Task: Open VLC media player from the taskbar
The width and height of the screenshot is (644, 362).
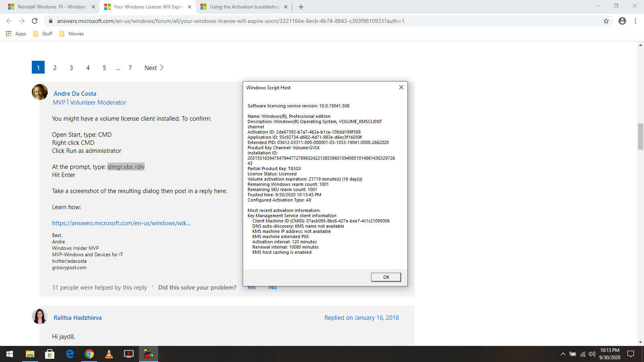Action: [x=109, y=354]
